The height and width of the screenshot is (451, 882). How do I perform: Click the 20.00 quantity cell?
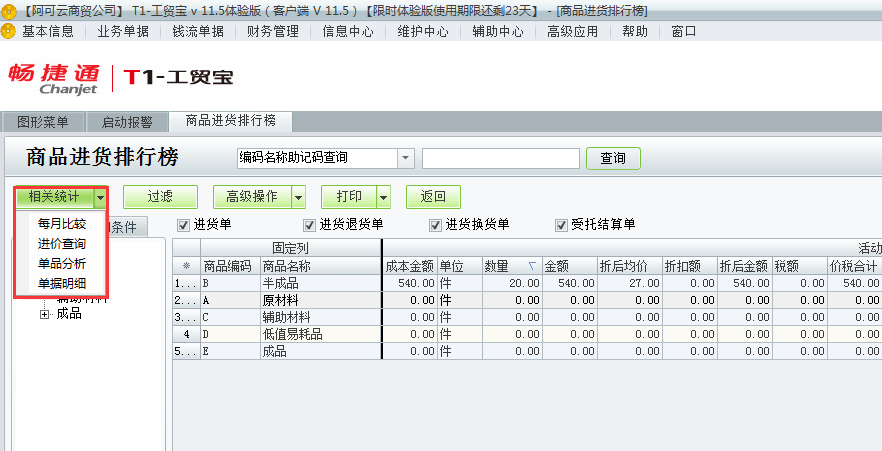(512, 283)
